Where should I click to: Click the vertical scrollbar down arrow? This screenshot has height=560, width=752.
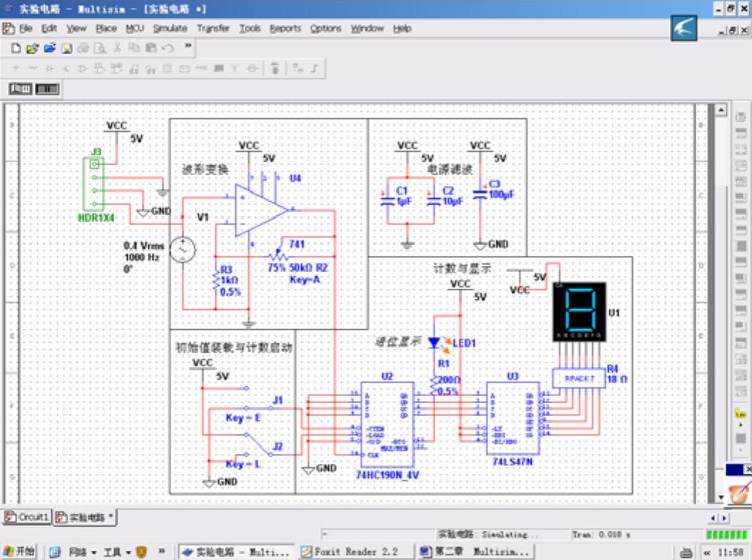pos(721,497)
